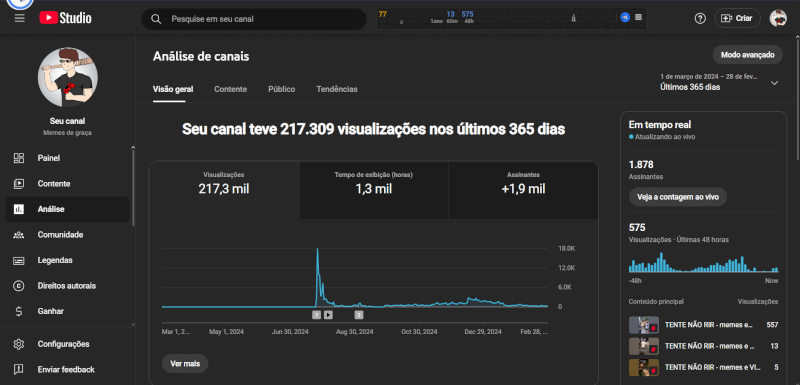Open the hamburger navigation menu
The width and height of the screenshot is (800, 385).
click(19, 18)
